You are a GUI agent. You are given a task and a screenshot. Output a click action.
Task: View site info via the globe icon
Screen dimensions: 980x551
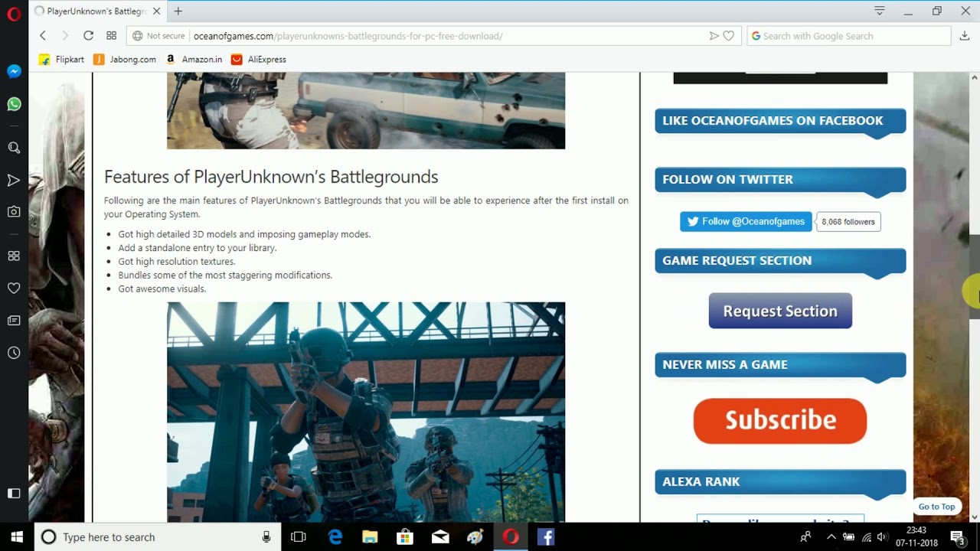(x=137, y=36)
